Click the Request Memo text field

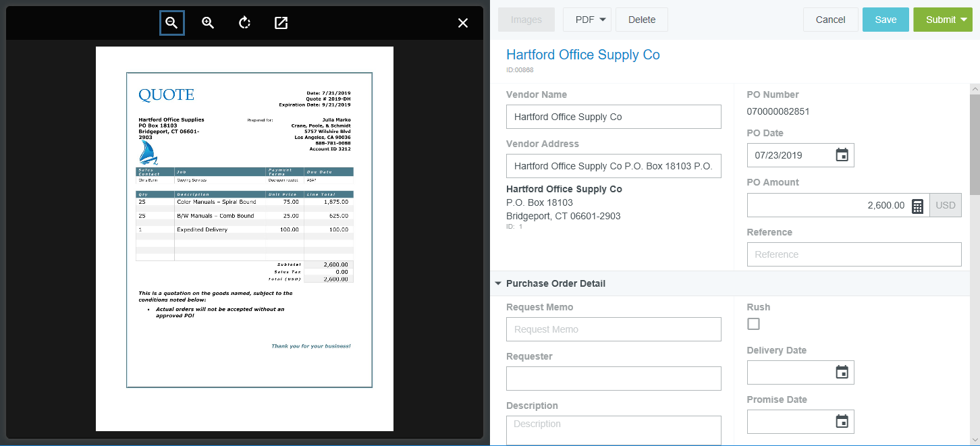coord(613,329)
